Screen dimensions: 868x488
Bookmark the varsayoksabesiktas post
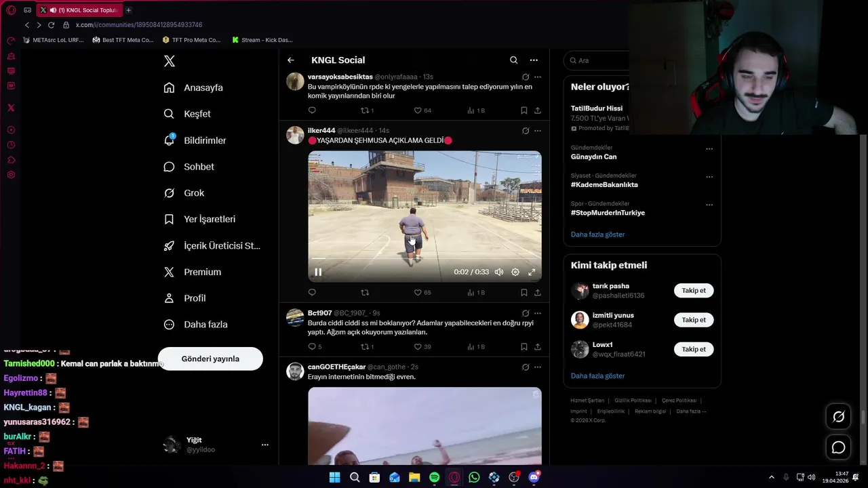click(x=524, y=110)
